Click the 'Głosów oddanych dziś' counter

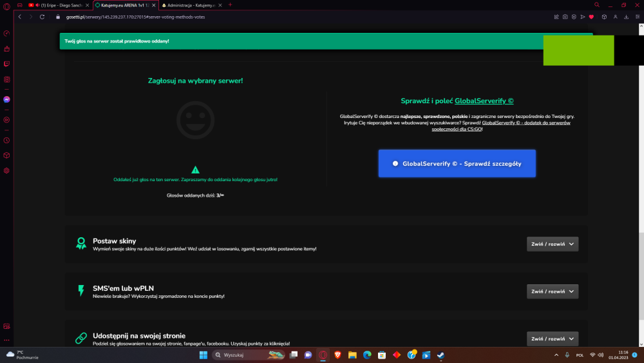(195, 195)
